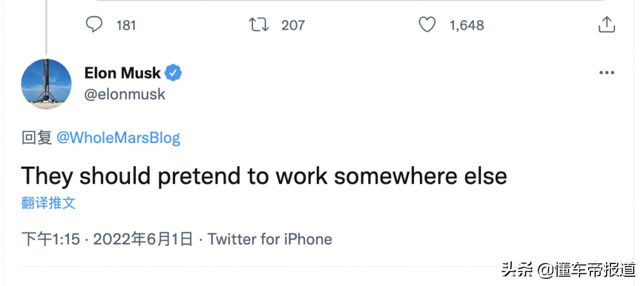Click the 下午1:15 timestamp
This screenshot has height=286, width=644.
pos(50,239)
